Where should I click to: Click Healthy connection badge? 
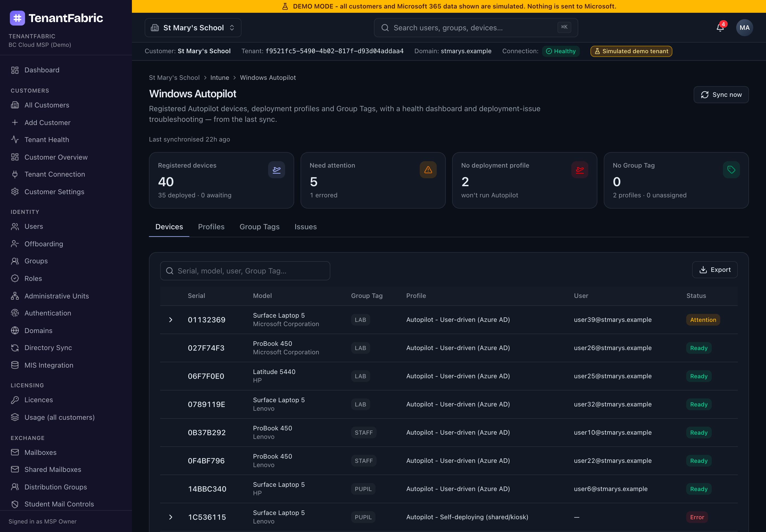coord(561,51)
